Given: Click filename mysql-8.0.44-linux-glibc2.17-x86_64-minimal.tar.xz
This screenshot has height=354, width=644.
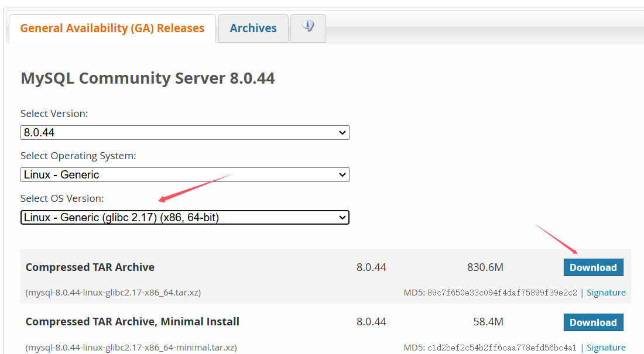Looking at the screenshot, I should coord(131,348).
